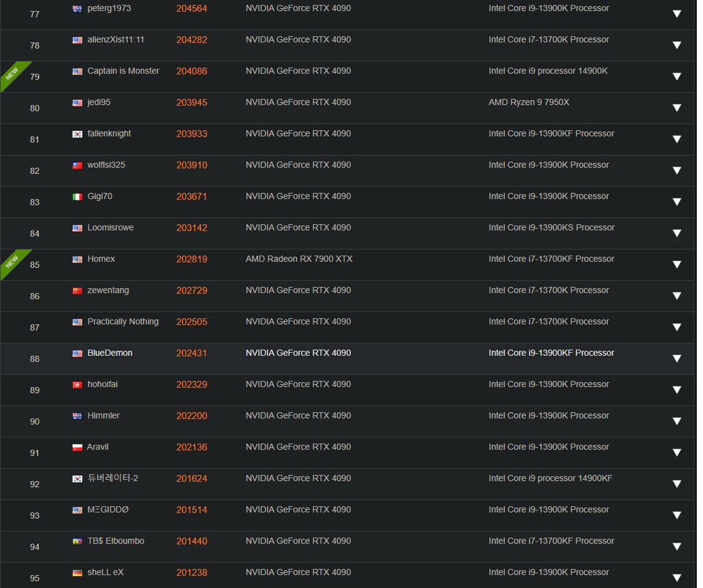This screenshot has height=588, width=703.
Task: Expand details for TB$ Elboumbo row
Action: coord(677,546)
